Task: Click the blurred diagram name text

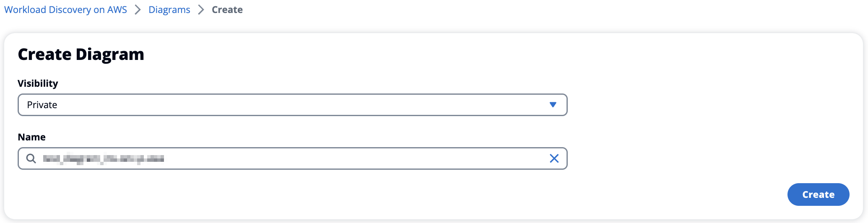Action: coord(103,158)
